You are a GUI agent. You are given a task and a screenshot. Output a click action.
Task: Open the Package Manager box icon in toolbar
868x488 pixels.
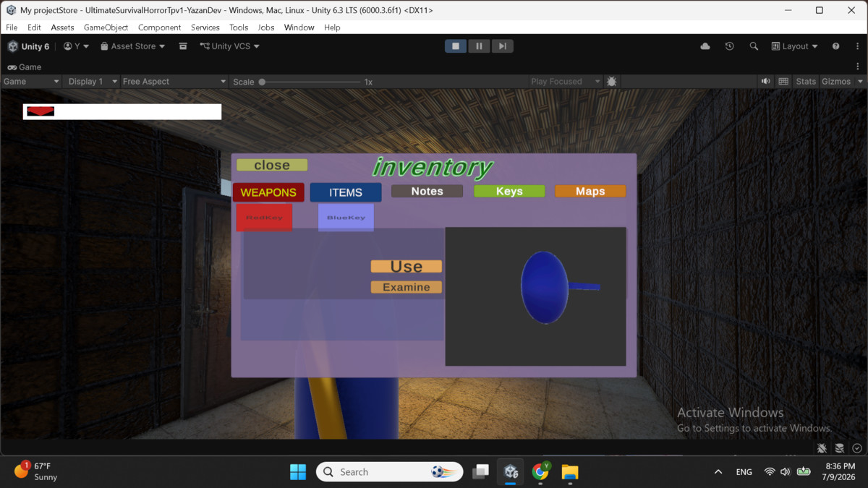click(183, 46)
